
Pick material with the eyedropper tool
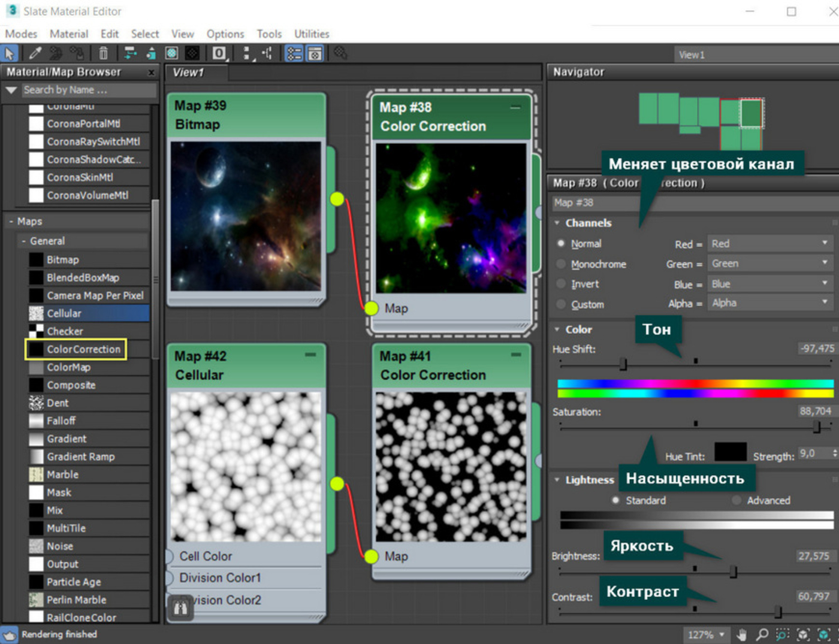pyautogui.click(x=35, y=53)
